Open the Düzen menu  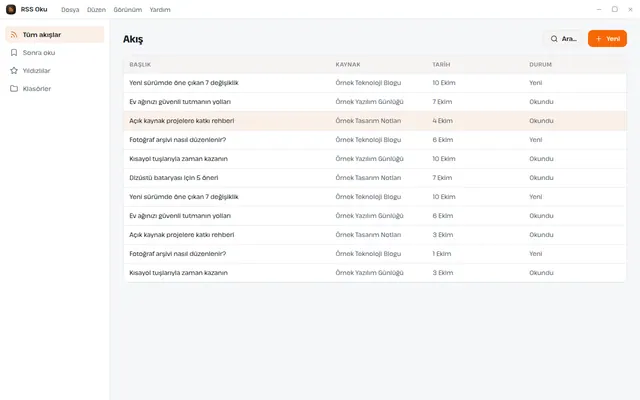[96, 9]
